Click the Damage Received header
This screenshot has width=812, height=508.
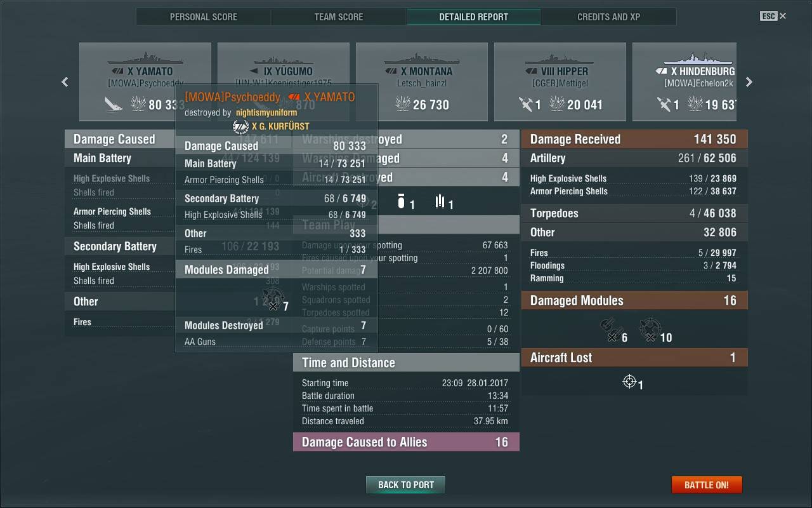click(634, 139)
